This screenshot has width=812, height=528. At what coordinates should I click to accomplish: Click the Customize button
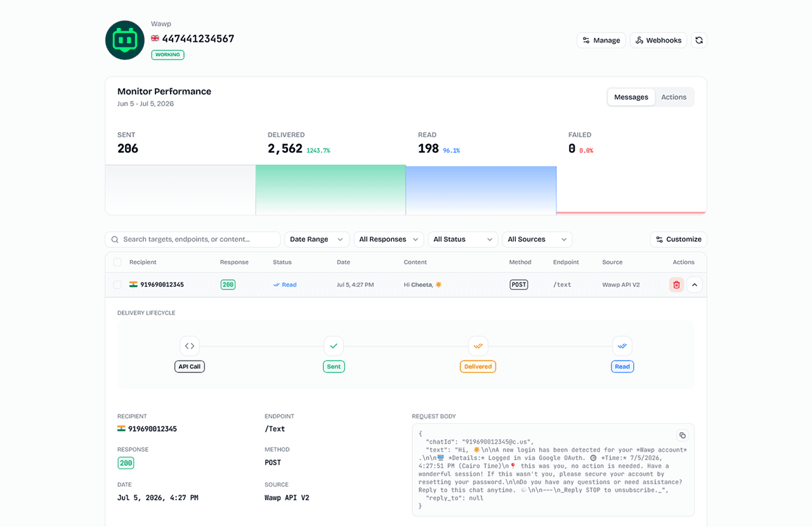pyautogui.click(x=678, y=239)
